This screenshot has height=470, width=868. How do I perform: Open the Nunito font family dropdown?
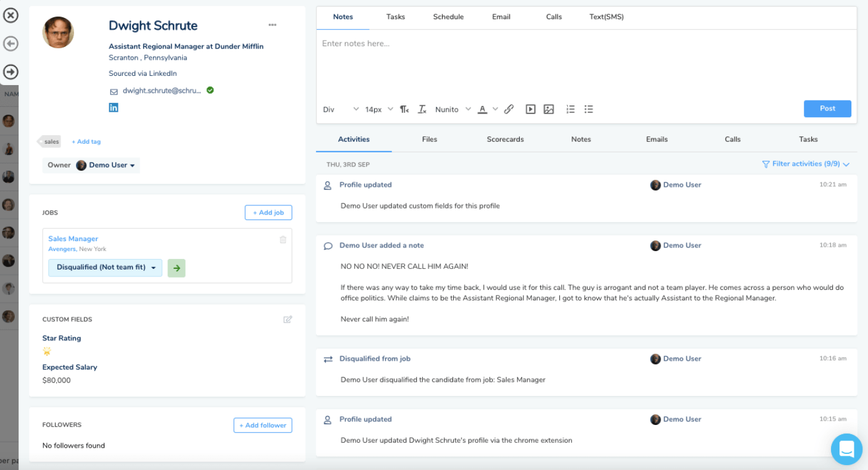pyautogui.click(x=453, y=109)
